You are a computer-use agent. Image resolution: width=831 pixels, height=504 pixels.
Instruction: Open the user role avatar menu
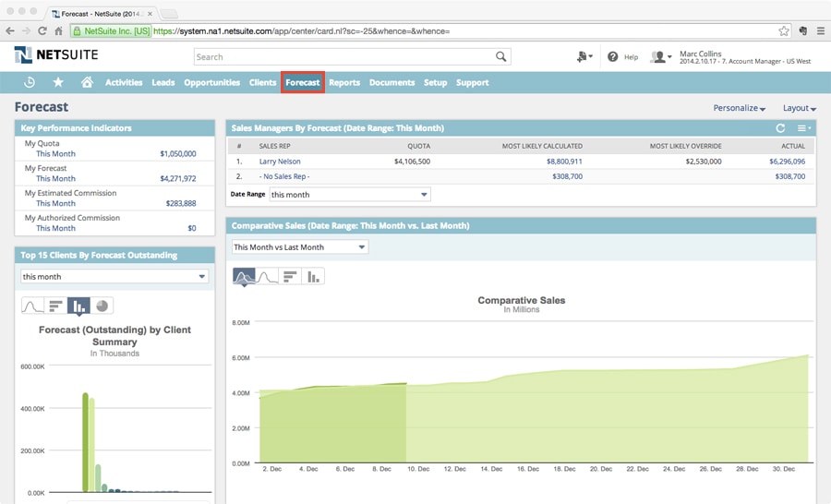pyautogui.click(x=661, y=56)
